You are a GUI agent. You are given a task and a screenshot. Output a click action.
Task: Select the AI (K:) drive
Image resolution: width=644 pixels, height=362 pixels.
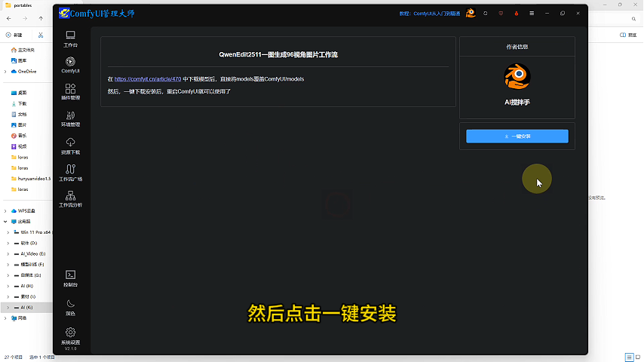coord(26,308)
